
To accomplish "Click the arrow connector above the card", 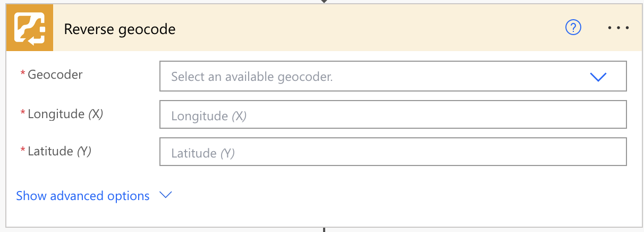I will tap(324, 2).
